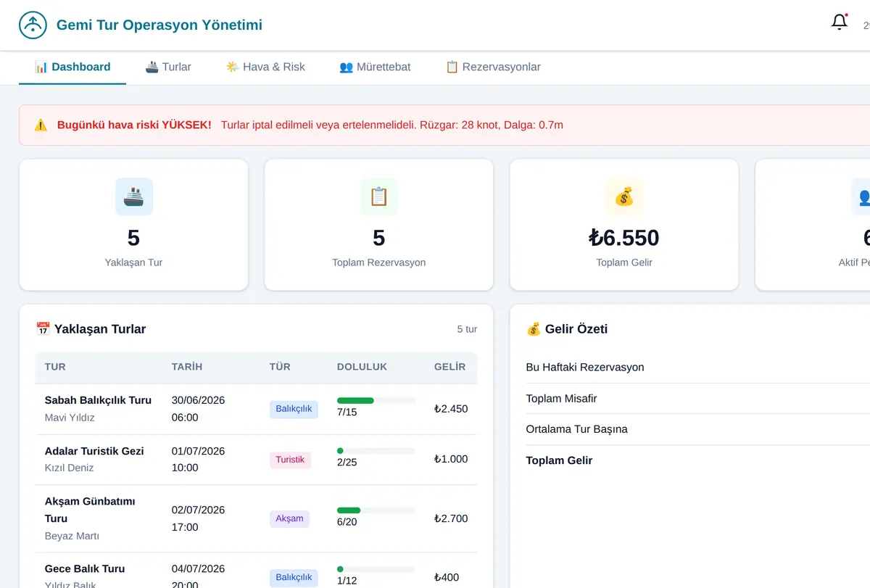Click the Akşam tag on Akşam Günbatımı Turu
Image resolution: width=870 pixels, height=588 pixels.
[289, 518]
